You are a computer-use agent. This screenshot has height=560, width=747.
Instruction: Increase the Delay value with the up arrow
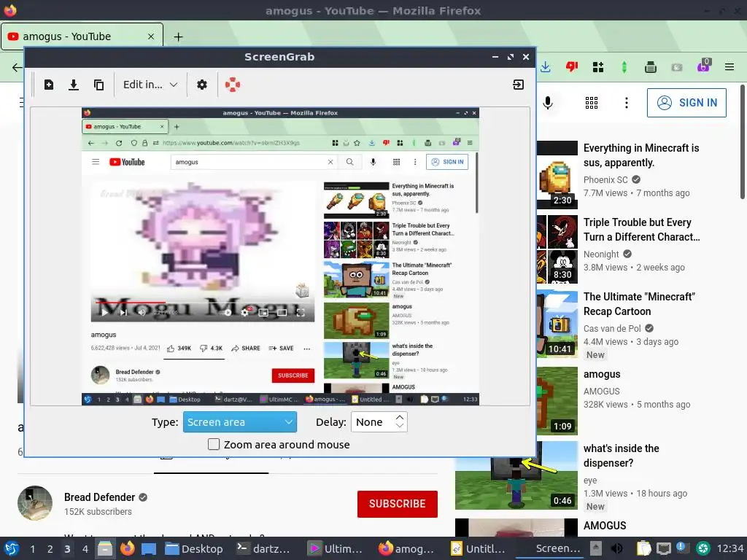point(400,417)
